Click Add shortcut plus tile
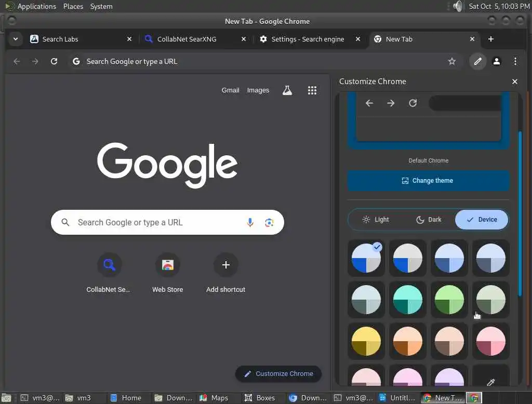The height and width of the screenshot is (404, 532). point(225,274)
